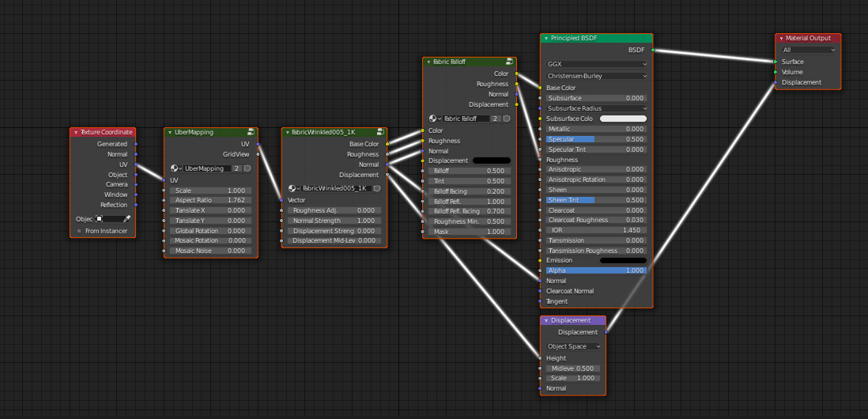This screenshot has height=419, width=868.
Task: Pick an object with the Texture Coordinate eyedropper
Action: tap(126, 219)
